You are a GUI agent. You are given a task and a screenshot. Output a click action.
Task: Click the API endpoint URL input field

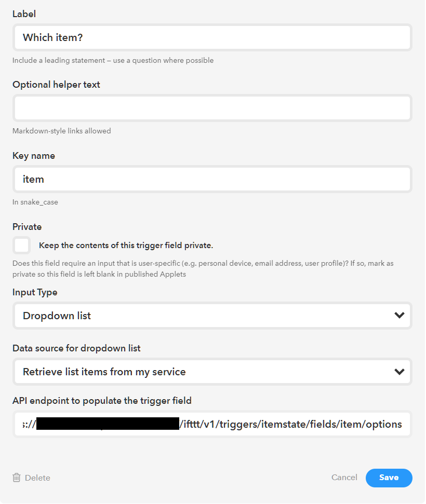point(213,424)
